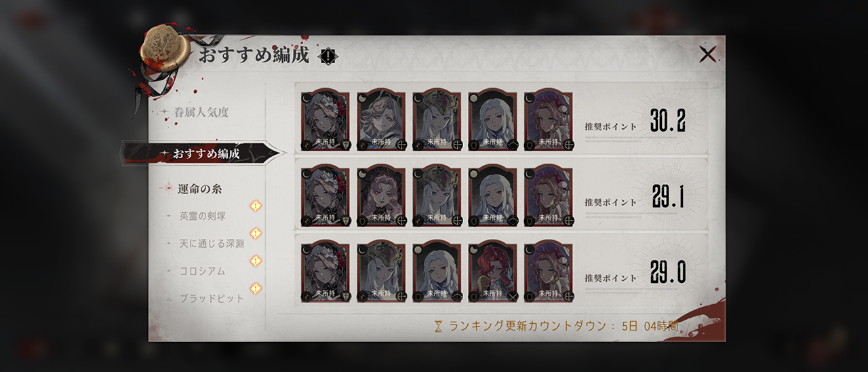
Task: Select 運命の糸 category
Action: pos(199,189)
